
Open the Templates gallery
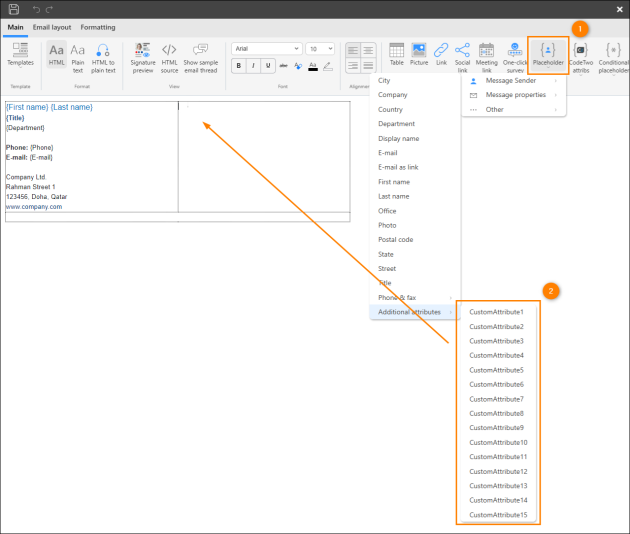coord(20,55)
